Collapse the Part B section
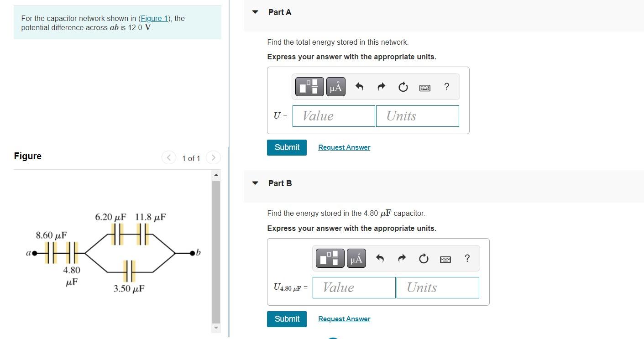 [x=254, y=183]
